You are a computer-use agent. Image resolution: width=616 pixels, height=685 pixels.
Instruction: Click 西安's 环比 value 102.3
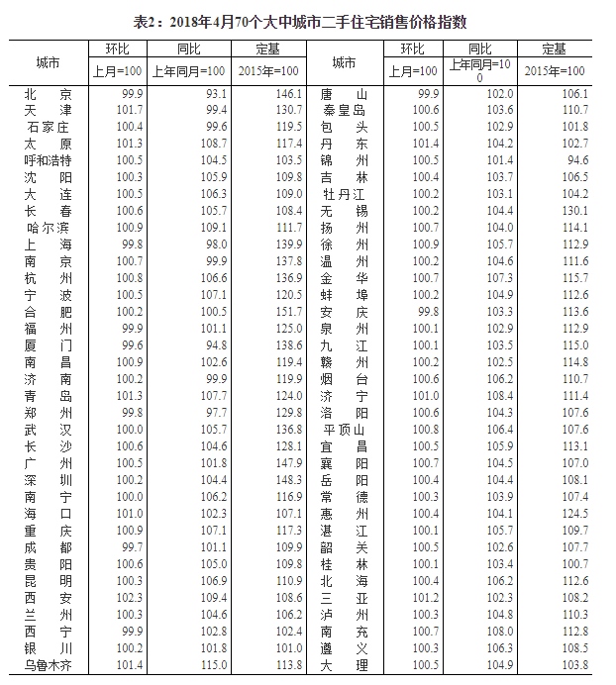[x=130, y=598]
